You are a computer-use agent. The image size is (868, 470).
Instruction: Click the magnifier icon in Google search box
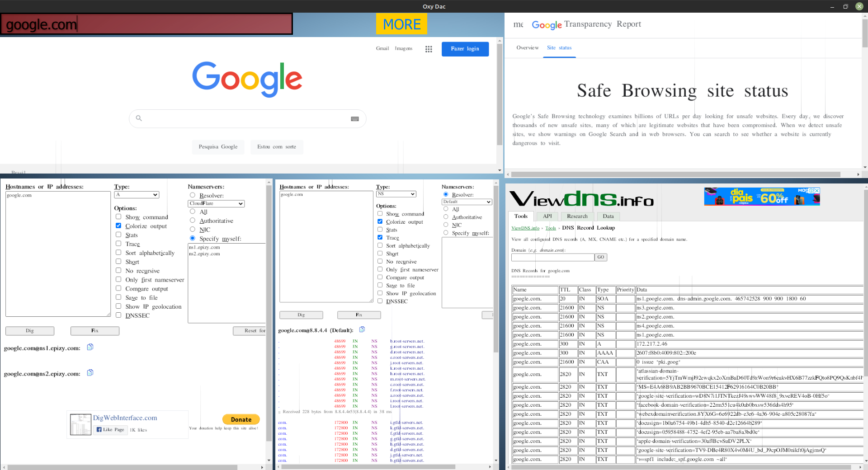pyautogui.click(x=139, y=118)
